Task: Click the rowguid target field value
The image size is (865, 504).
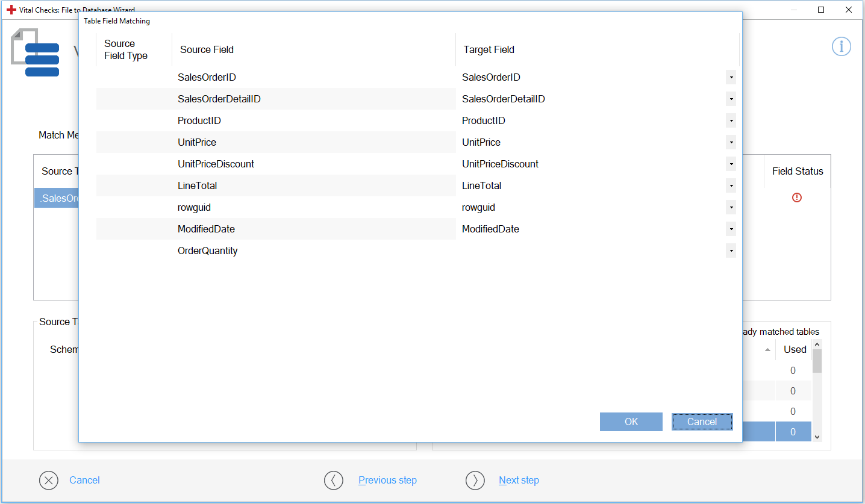Action: click(x=478, y=207)
